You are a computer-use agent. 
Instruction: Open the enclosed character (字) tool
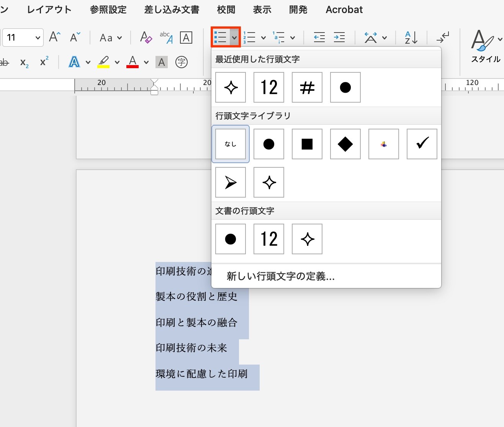182,62
